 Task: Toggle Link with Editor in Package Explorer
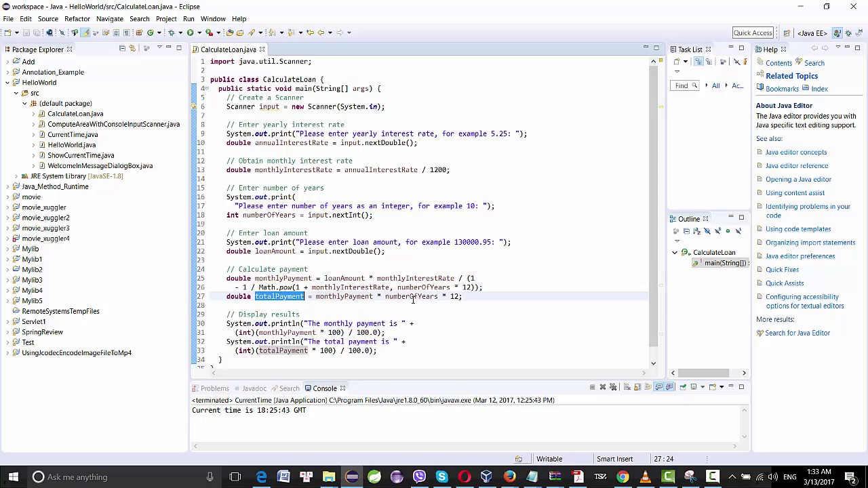(132, 48)
